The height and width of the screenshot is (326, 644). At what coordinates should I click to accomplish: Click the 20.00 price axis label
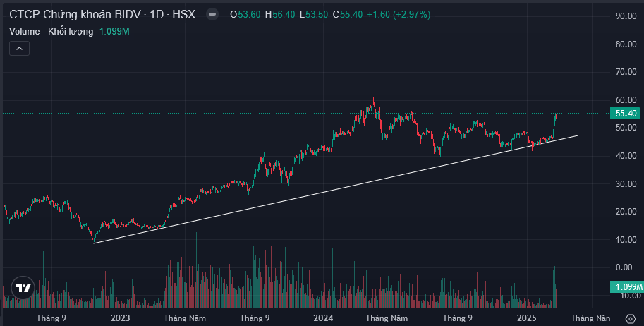pyautogui.click(x=626, y=211)
